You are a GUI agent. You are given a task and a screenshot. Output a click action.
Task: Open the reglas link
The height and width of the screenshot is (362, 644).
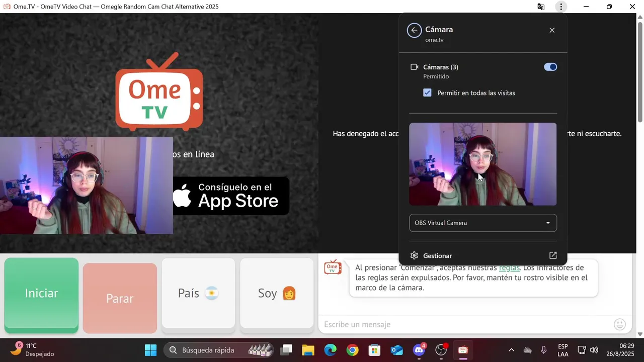click(x=509, y=267)
